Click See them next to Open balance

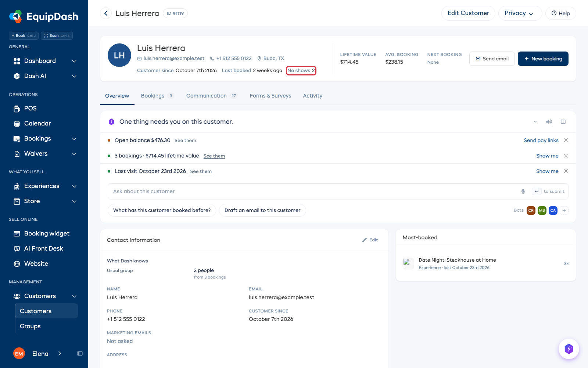(185, 141)
